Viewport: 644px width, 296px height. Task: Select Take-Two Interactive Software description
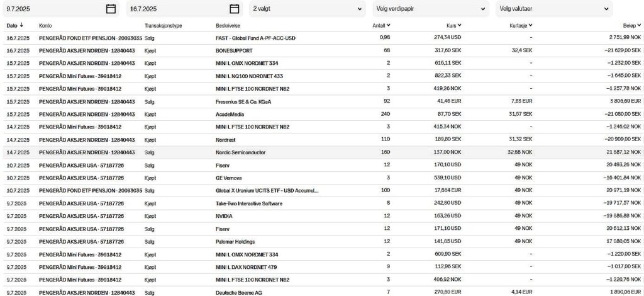[249, 203]
